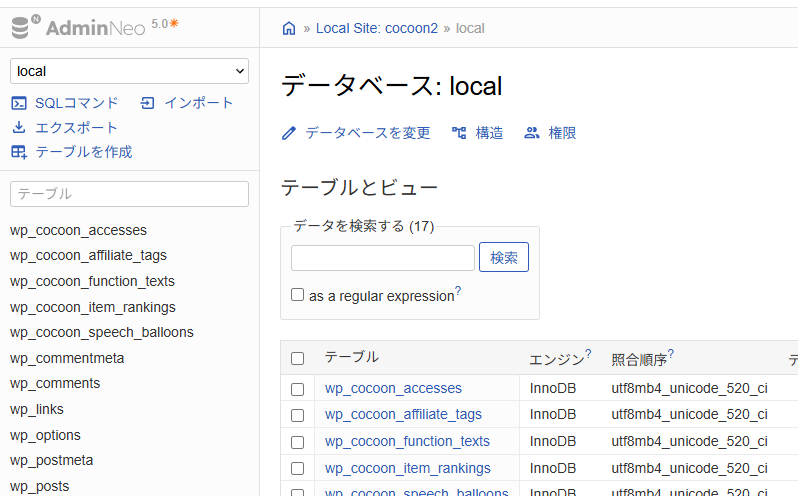Click the export download icon
This screenshot has height=496, width=798.
point(19,127)
